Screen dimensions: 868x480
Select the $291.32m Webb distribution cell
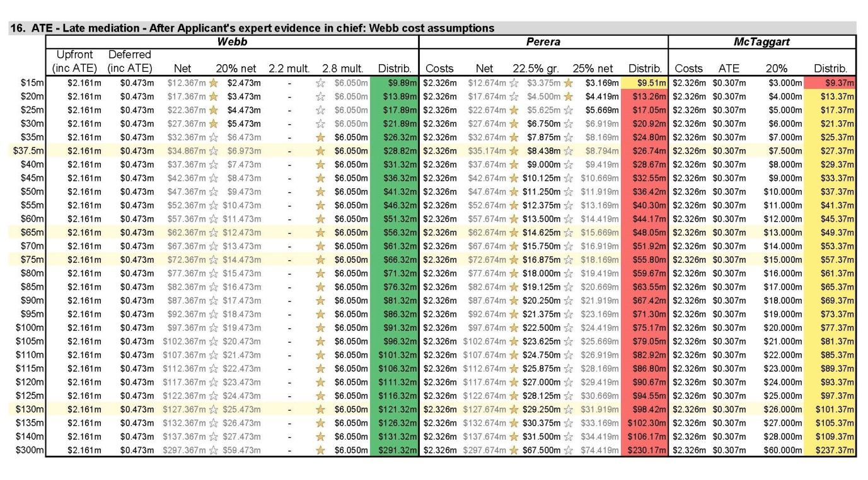point(395,450)
